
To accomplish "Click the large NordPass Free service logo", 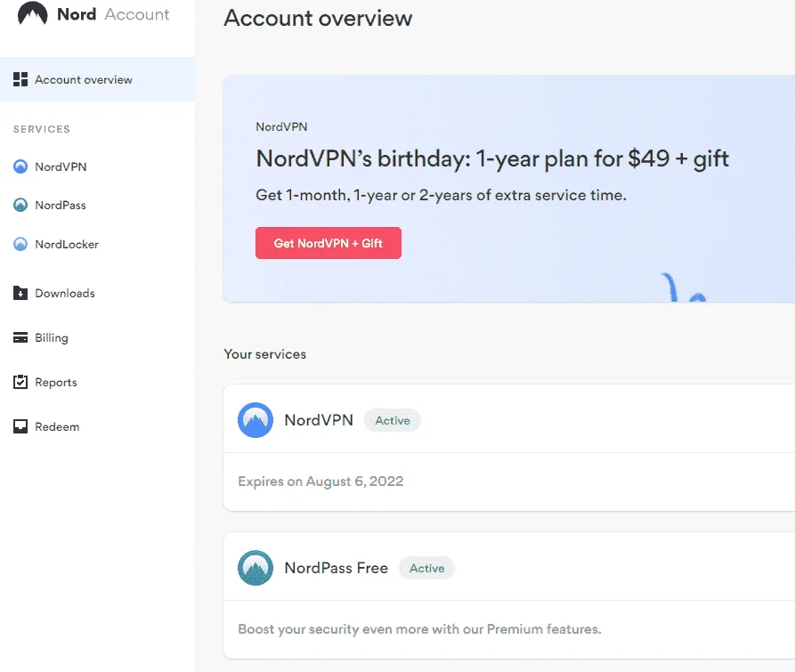I will (255, 568).
